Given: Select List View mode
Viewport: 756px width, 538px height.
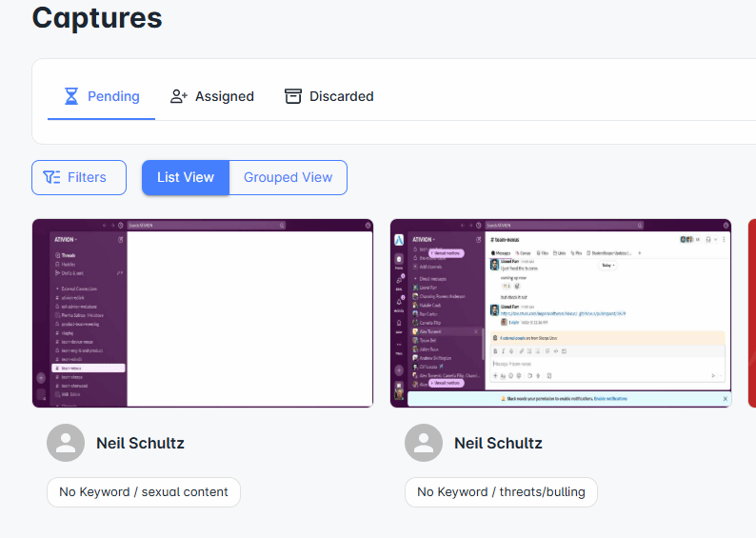Looking at the screenshot, I should (x=186, y=177).
